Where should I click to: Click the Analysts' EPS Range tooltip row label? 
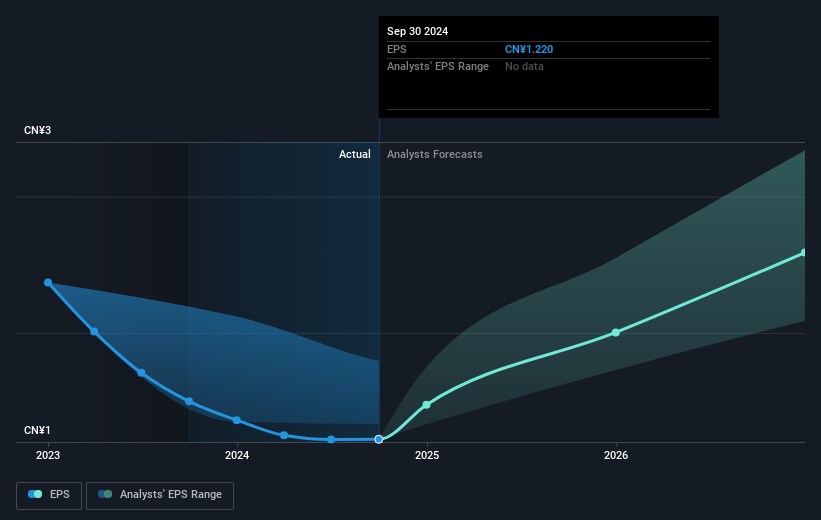point(438,67)
